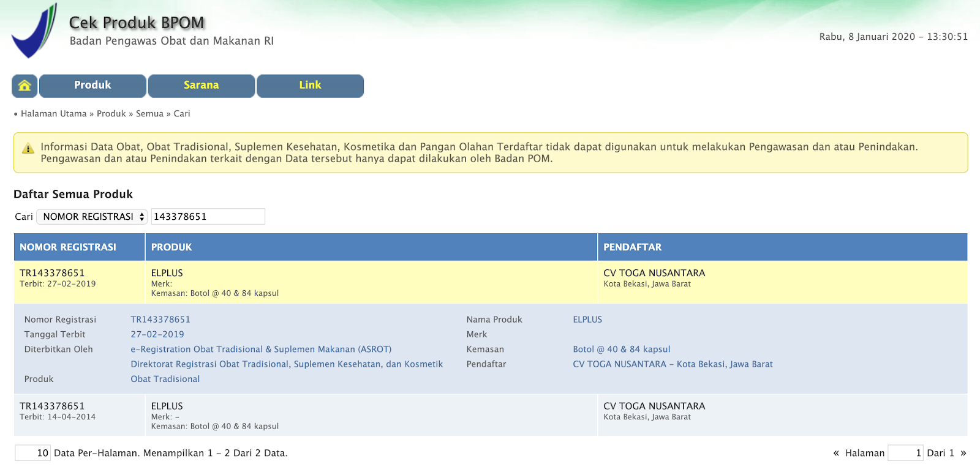
Task: Click CV TOGA NUSANTARA in the highlighted row
Action: pyautogui.click(x=654, y=273)
